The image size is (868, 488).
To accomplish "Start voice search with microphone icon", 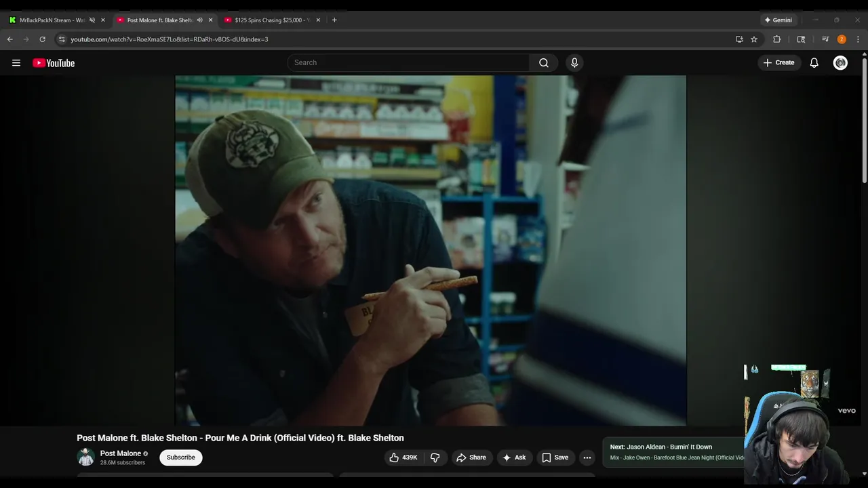I will (x=574, y=62).
